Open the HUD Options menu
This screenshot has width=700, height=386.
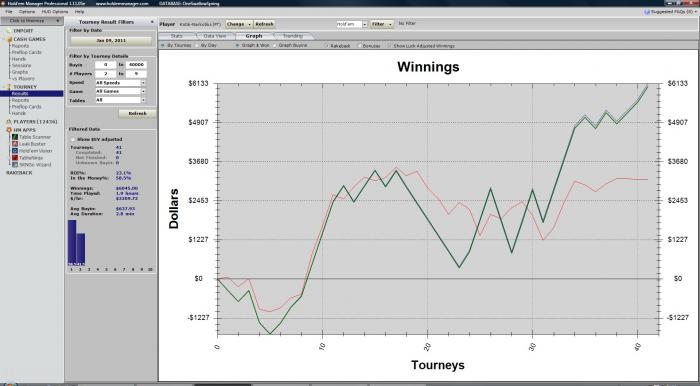point(55,12)
